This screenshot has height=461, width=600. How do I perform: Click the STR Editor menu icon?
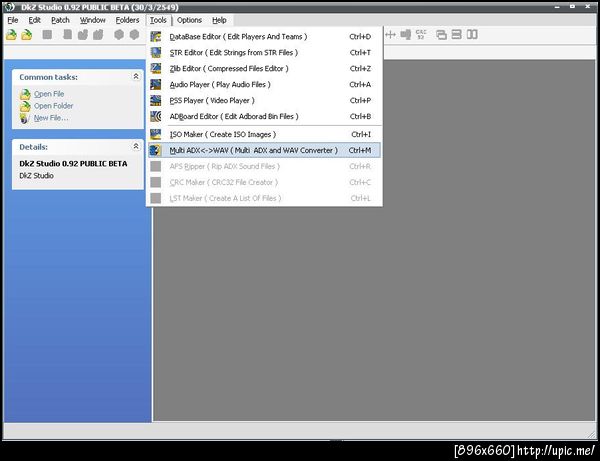pyautogui.click(x=156, y=52)
